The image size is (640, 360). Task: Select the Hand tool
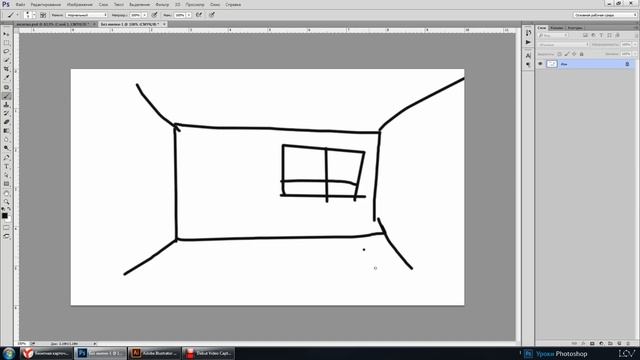(6, 193)
